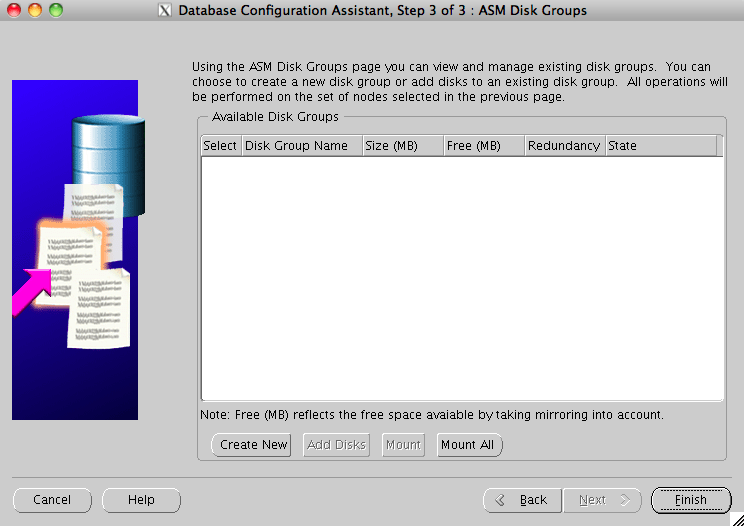The image size is (744, 526).
Task: Click the Free (MB) column header
Action: click(484, 146)
